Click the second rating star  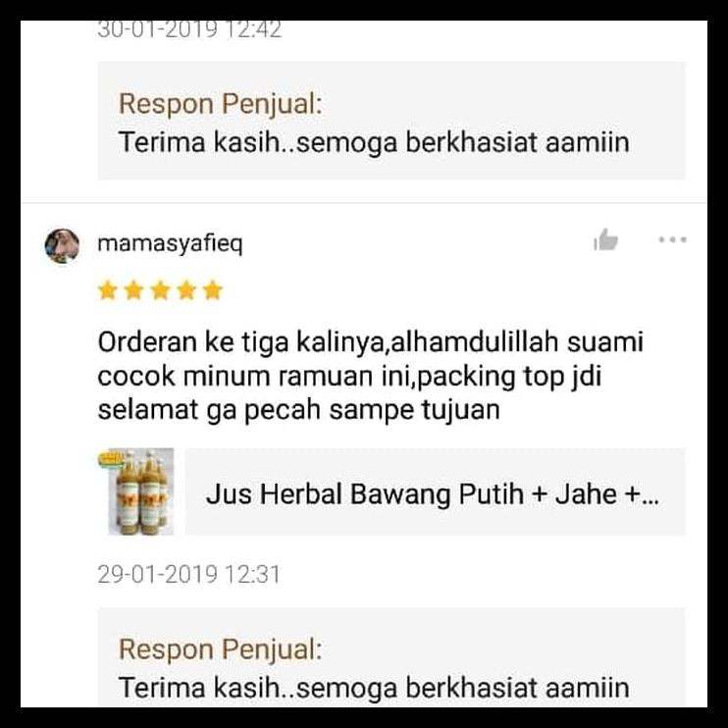(x=133, y=290)
